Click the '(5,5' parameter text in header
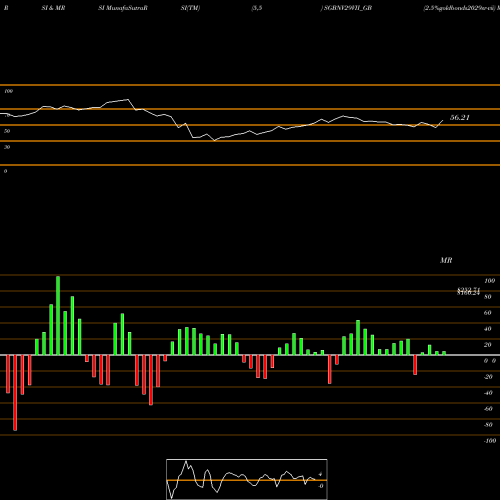Viewport: 500px width, 500px height. (257, 8)
